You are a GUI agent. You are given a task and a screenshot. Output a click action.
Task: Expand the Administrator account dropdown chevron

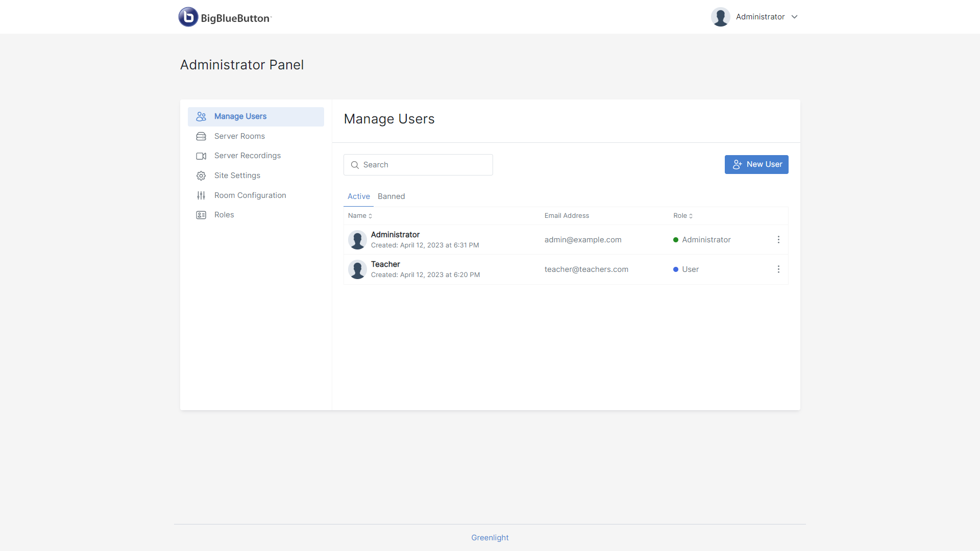point(794,17)
